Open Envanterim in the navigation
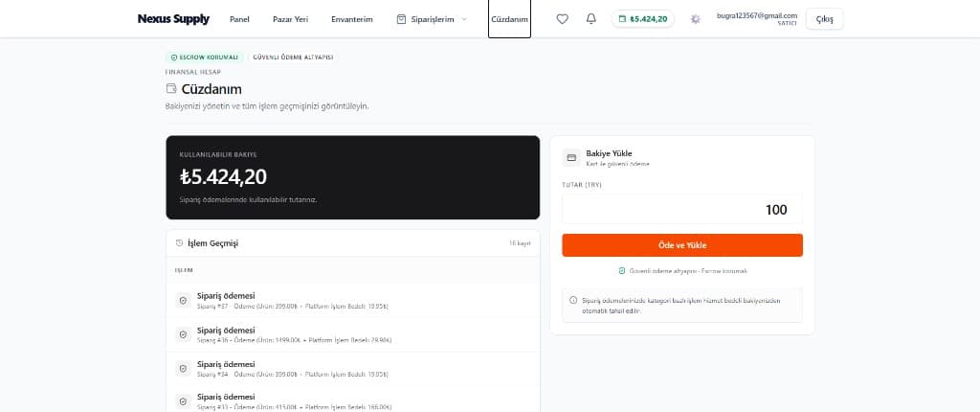Viewport: 980px width, 412px height. [352, 19]
